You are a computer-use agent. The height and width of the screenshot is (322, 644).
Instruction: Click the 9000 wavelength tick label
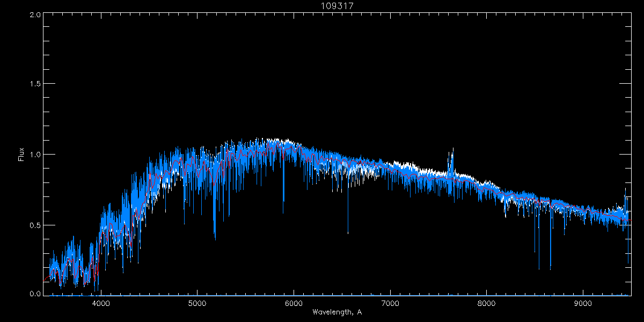[583, 303]
